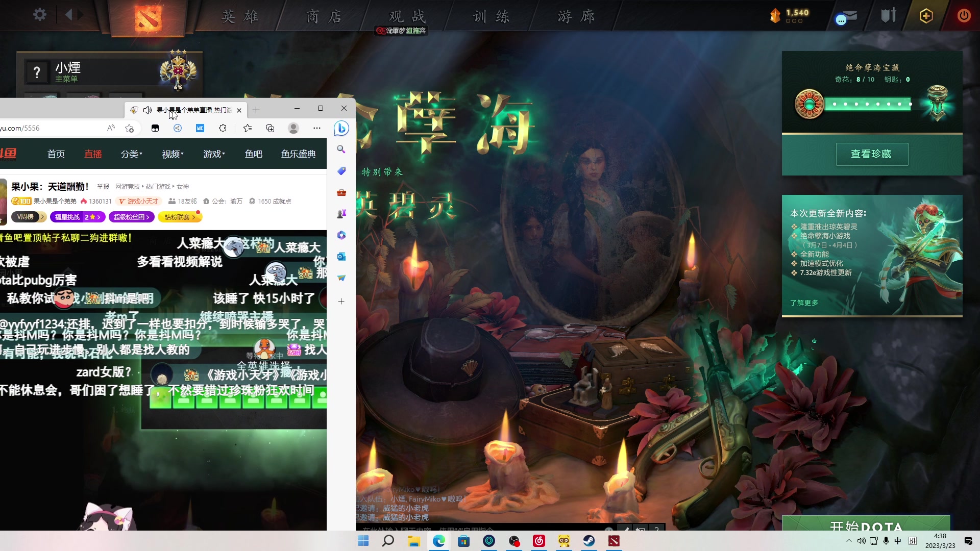Open Edge sidebar shopping tag icon
The height and width of the screenshot is (551, 980).
pos(341,171)
